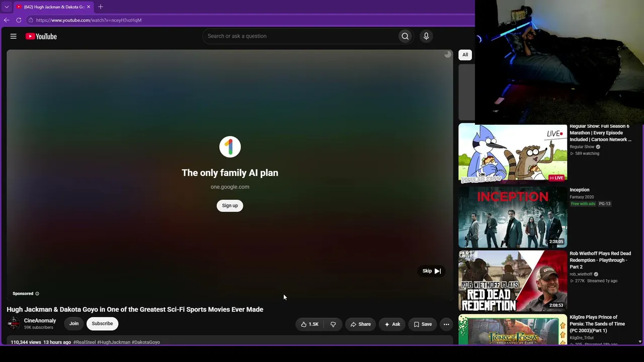Click the page scrollbar down arrow
Screen dimensions: 644x362
(x=640, y=341)
